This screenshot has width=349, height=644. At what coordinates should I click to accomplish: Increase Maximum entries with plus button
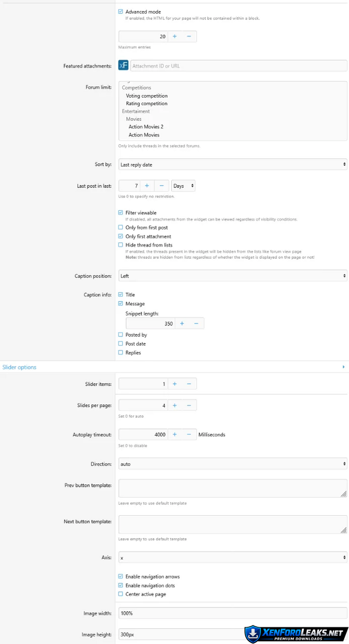(174, 36)
